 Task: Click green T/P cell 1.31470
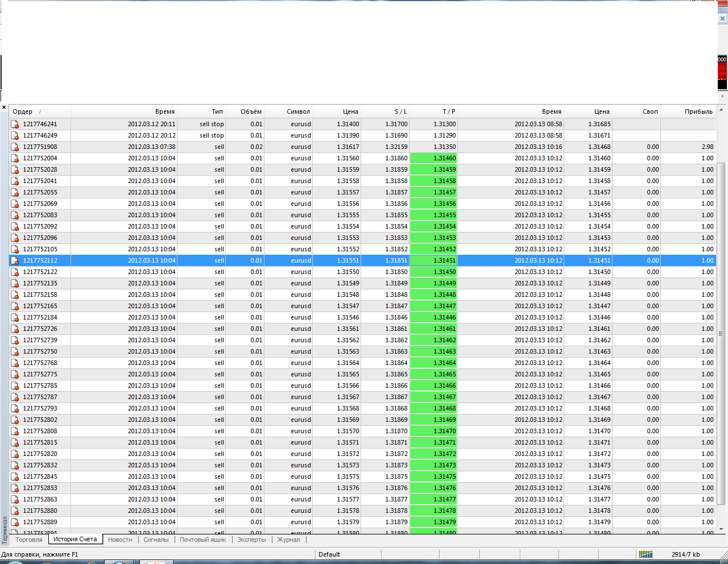point(433,431)
